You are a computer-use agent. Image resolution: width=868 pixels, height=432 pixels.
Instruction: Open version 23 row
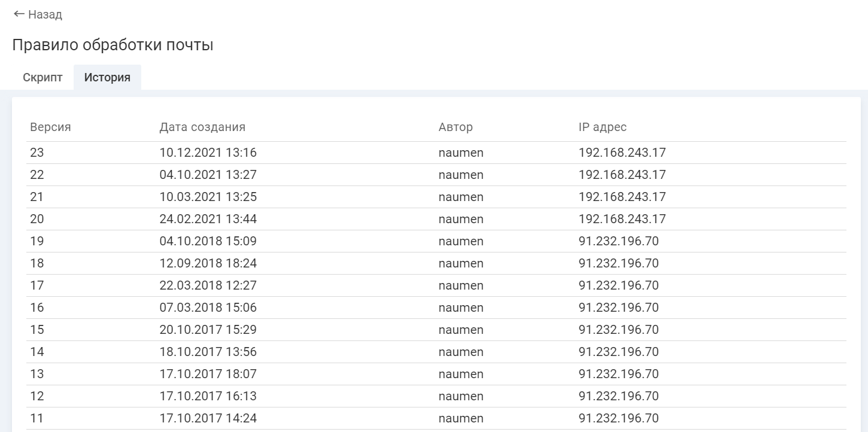tap(37, 153)
